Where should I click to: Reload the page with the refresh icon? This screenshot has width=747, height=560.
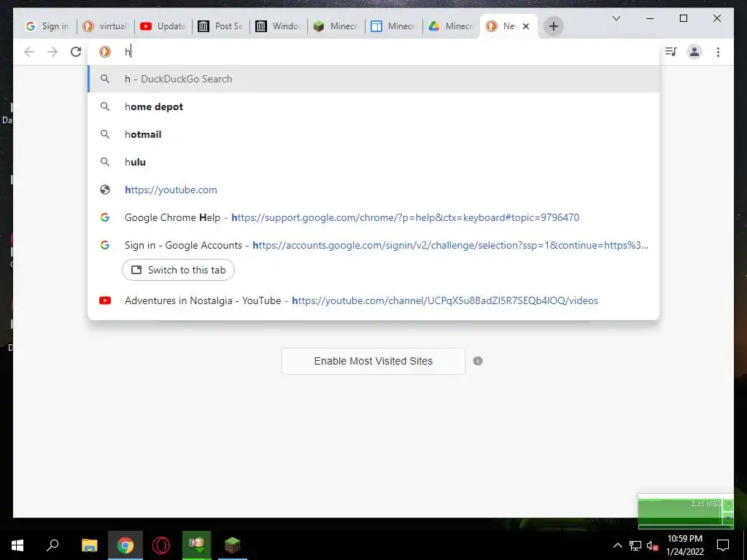pos(76,52)
